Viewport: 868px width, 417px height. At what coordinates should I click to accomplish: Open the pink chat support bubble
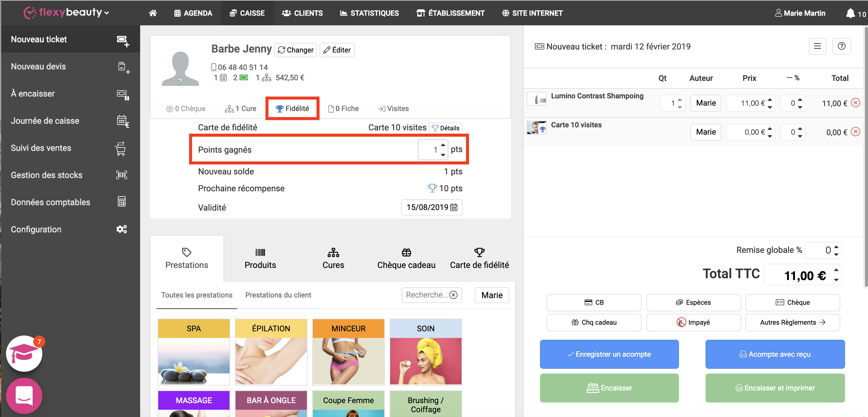coord(24,396)
